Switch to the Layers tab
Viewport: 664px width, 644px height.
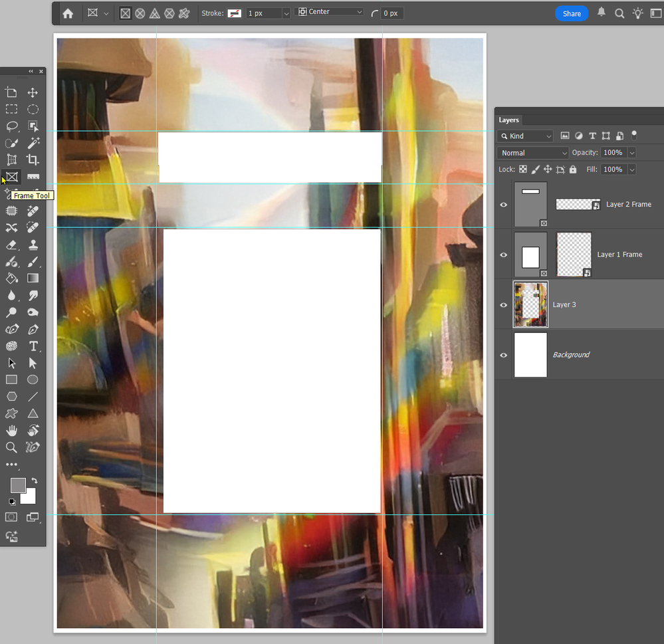[x=508, y=120]
